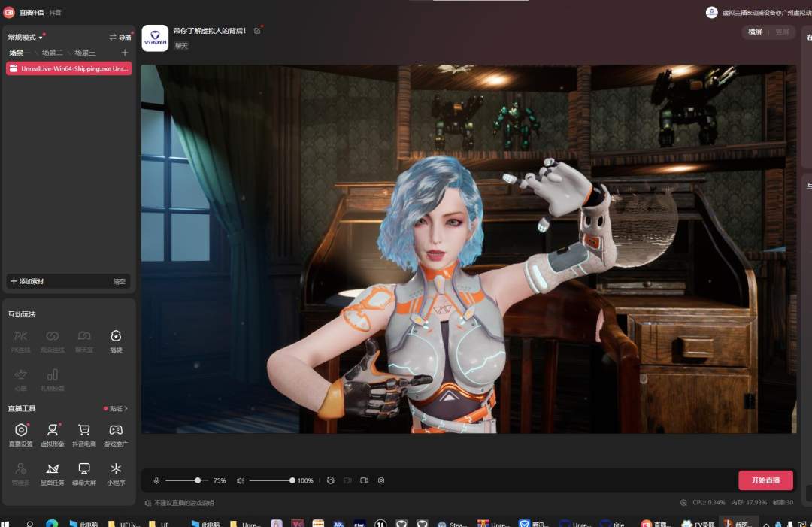812x527 pixels.
Task: Switch to 场景三 scene tab
Action: (x=85, y=53)
